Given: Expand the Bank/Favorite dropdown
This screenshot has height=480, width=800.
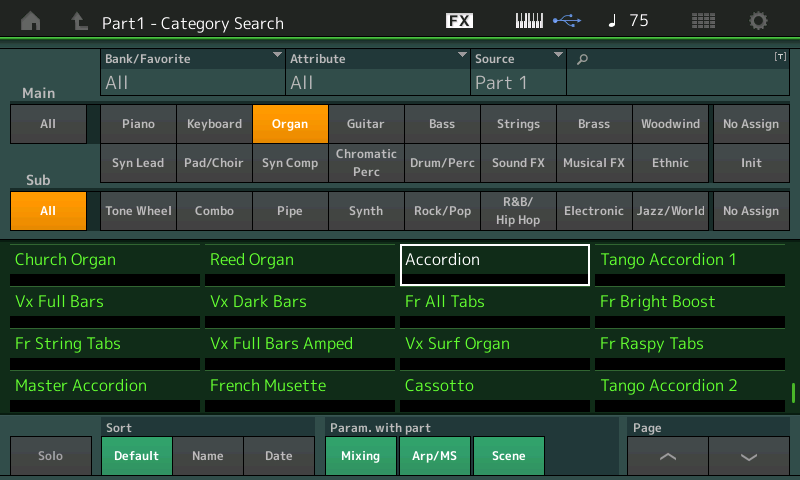Looking at the screenshot, I should point(193,72).
